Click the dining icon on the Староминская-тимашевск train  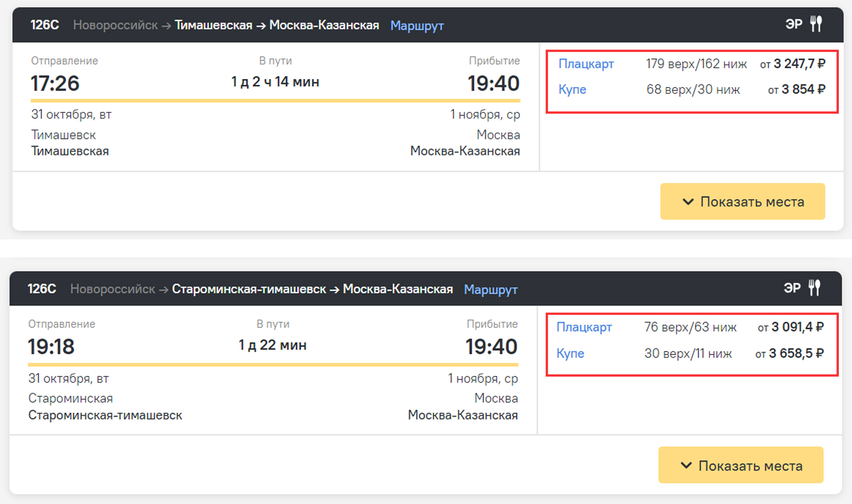pos(814,288)
